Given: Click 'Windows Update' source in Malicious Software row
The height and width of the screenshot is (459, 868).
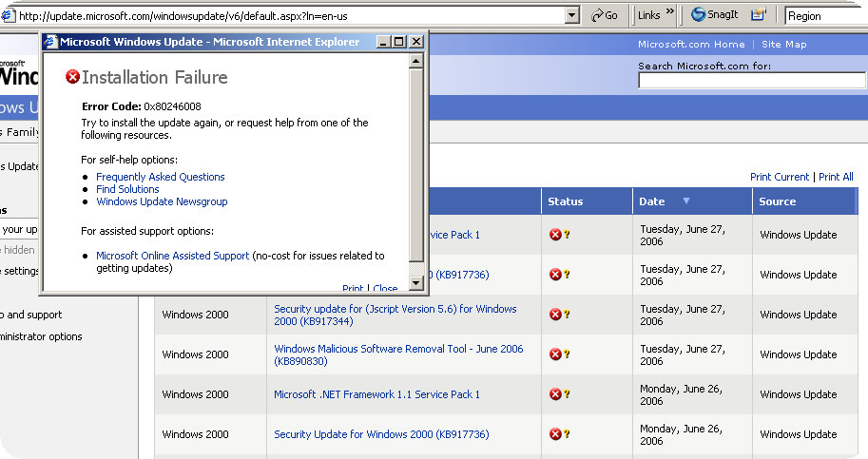Looking at the screenshot, I should pos(799,354).
